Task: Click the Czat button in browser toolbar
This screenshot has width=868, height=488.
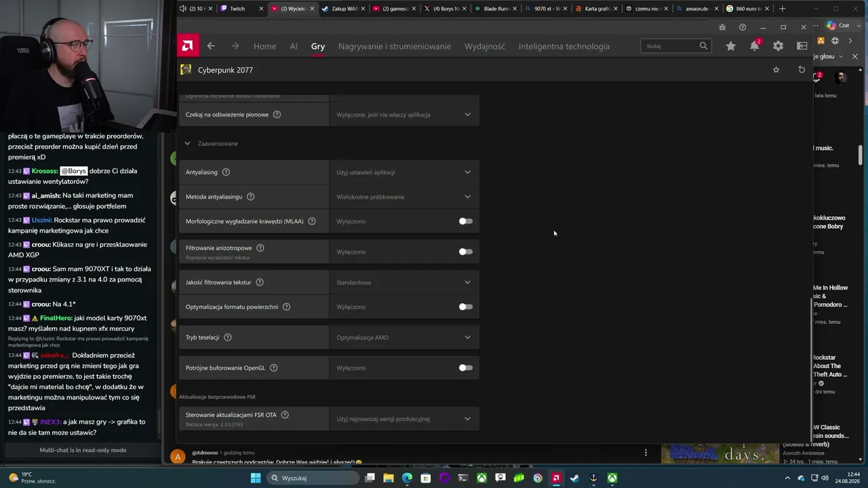Action: (837, 26)
